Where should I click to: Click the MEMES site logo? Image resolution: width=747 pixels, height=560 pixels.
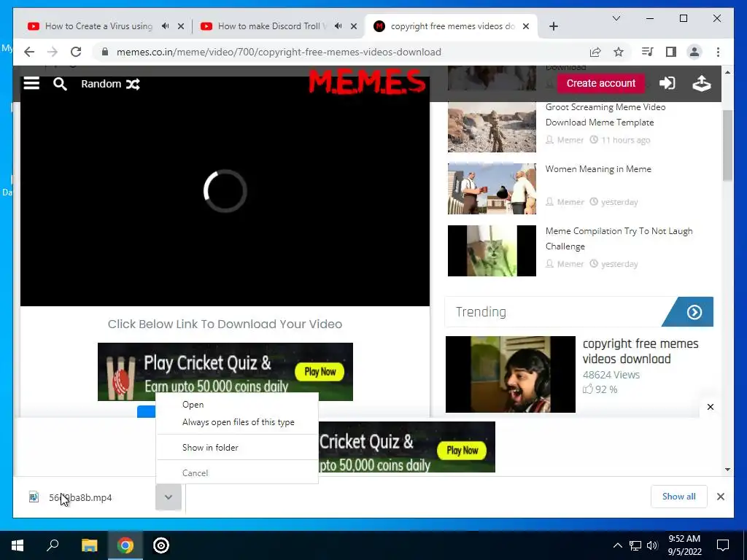click(x=366, y=82)
